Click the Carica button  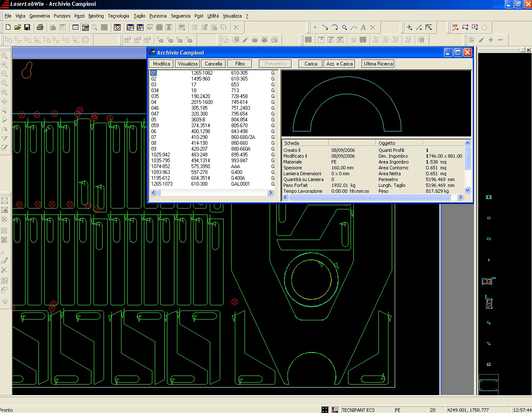(311, 64)
